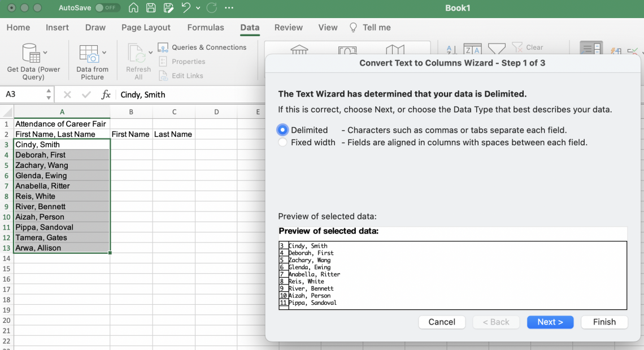Viewport: 644px width, 350px height.
Task: Click the Home icon in title bar
Action: (x=133, y=8)
